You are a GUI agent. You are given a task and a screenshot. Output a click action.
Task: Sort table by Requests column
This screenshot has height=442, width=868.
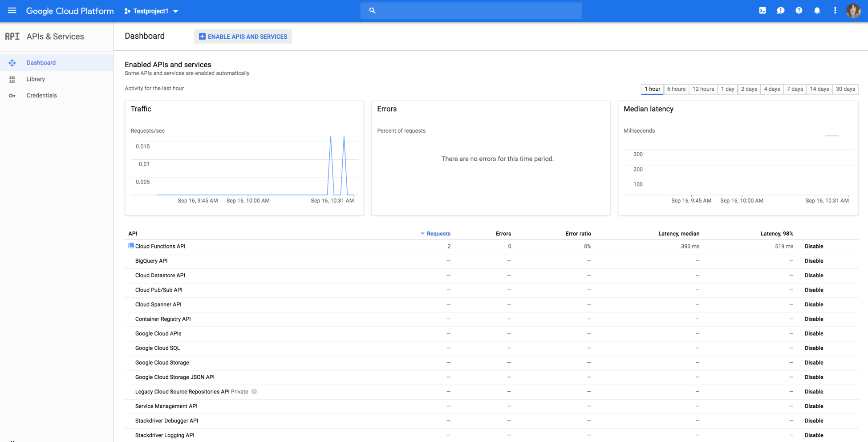[x=435, y=234]
